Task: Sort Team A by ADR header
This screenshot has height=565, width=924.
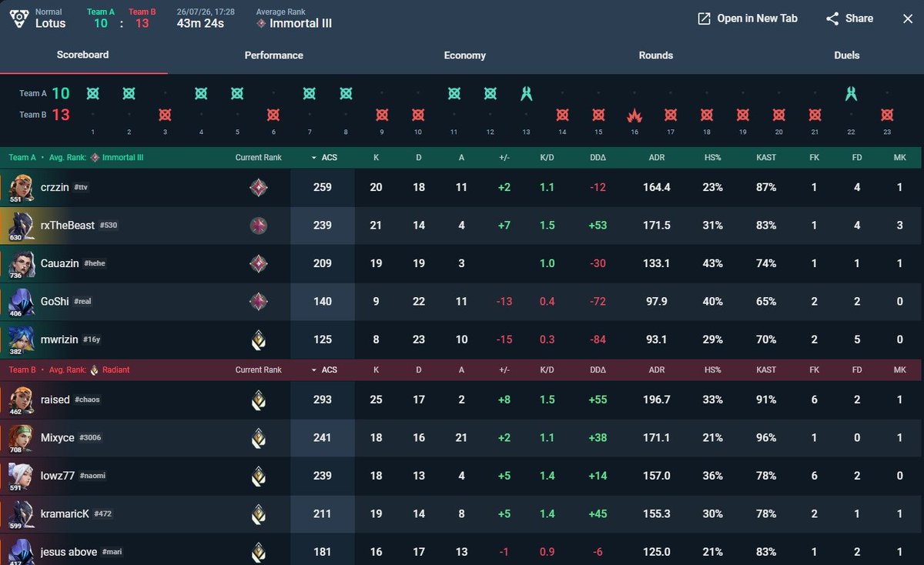Action: (657, 157)
